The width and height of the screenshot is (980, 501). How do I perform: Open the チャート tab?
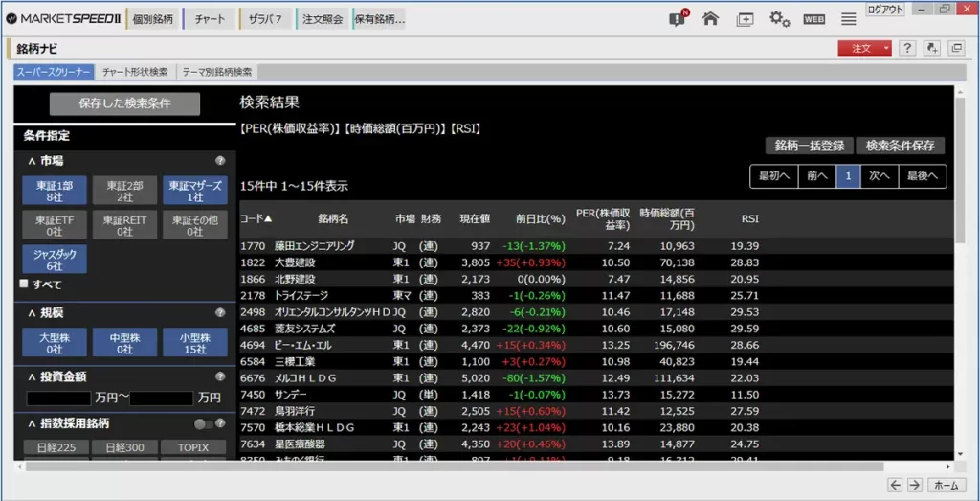point(210,19)
